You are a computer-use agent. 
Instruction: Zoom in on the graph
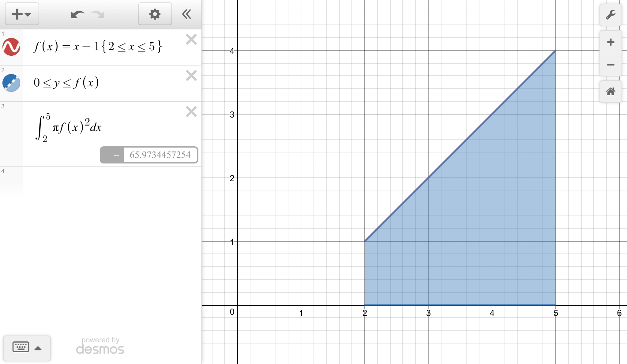(x=610, y=42)
